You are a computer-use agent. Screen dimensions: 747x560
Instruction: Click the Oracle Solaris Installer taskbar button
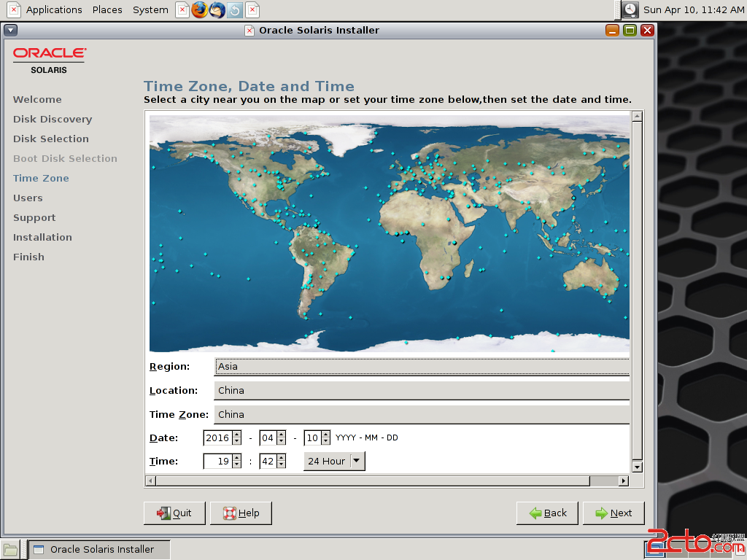(x=99, y=550)
